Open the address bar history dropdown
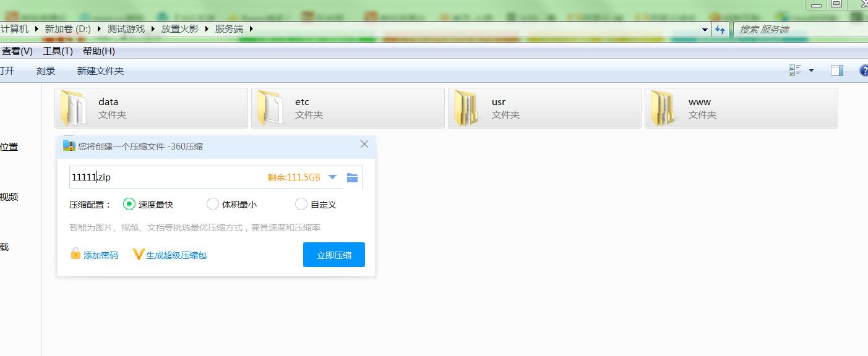This screenshot has height=356, width=868. [705, 29]
